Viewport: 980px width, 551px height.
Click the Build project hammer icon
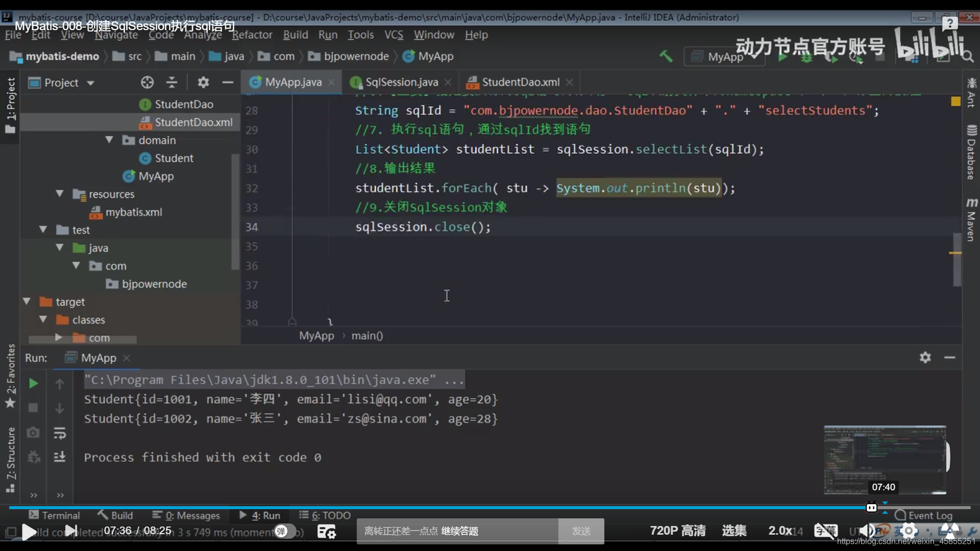[666, 56]
